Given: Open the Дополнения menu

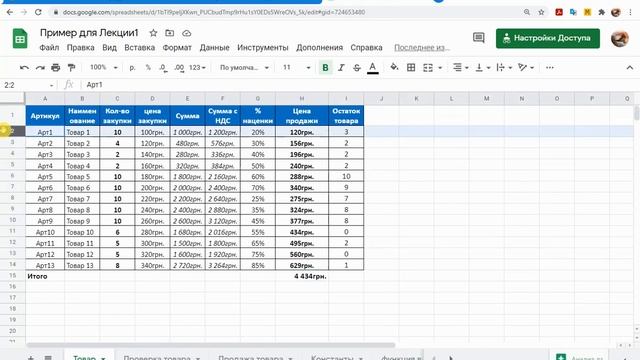Looking at the screenshot, I should click(x=320, y=48).
